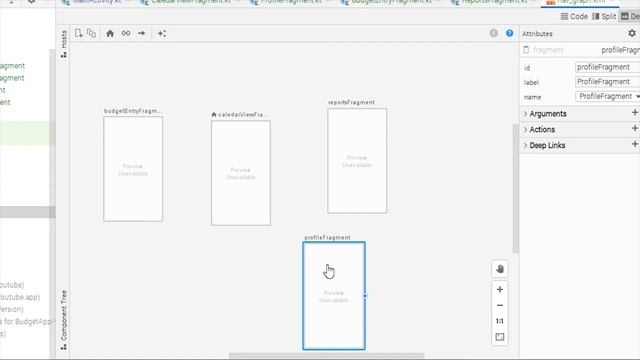Open the Component Tree side panel tab

(x=64, y=320)
